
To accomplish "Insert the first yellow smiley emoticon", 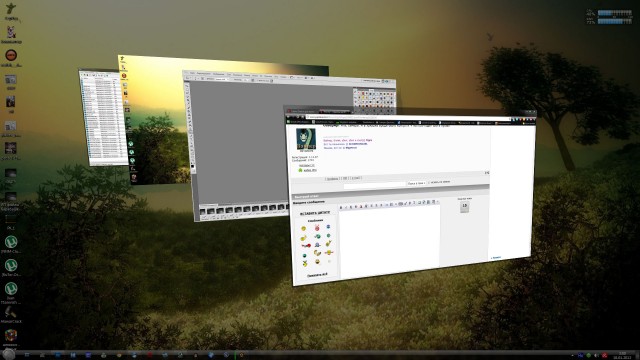I will [303, 229].
